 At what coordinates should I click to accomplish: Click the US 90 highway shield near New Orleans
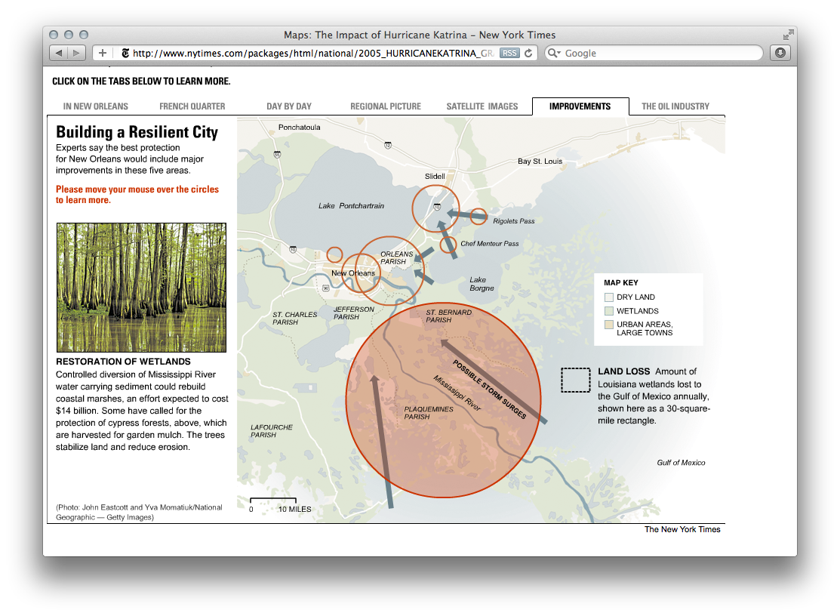coord(325,288)
